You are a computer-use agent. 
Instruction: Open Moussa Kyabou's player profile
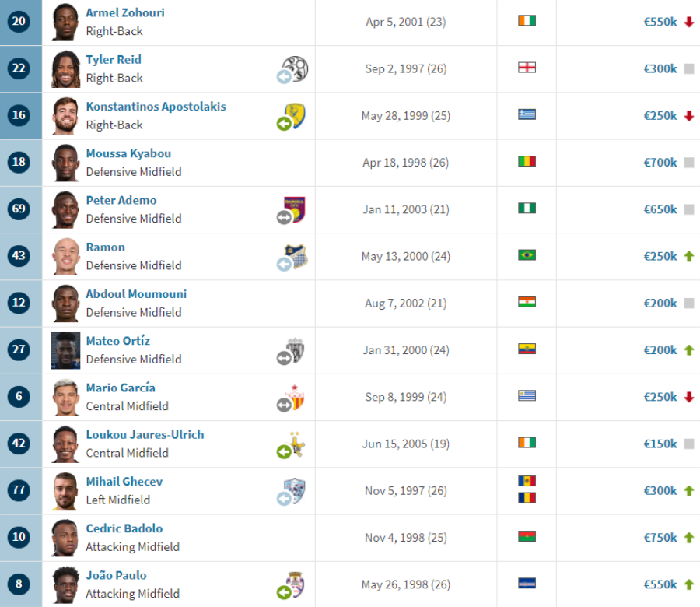tap(128, 153)
